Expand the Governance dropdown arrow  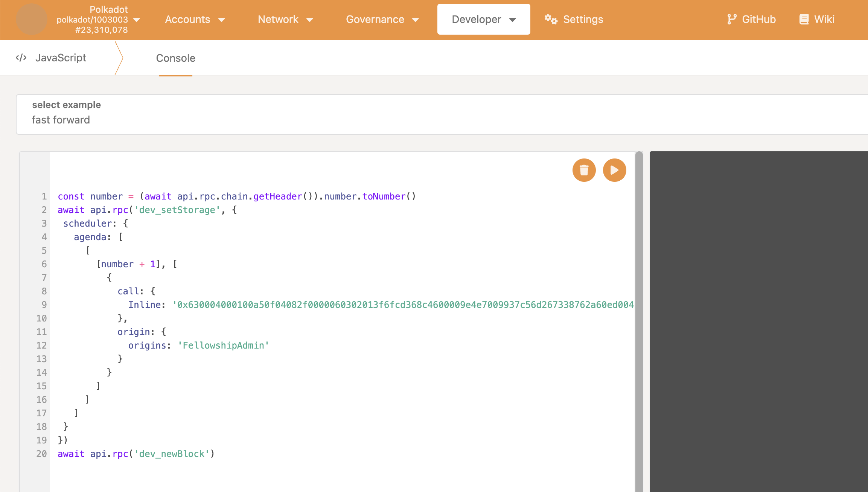pyautogui.click(x=416, y=20)
